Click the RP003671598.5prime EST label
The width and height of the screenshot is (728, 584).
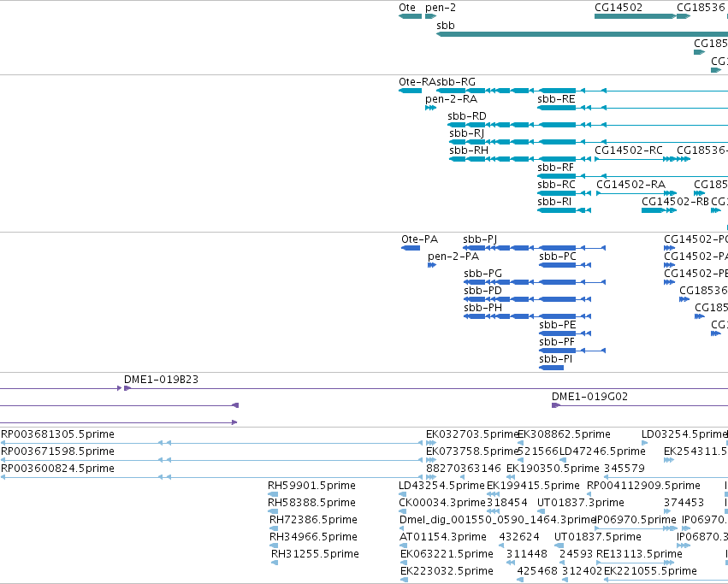coord(57,451)
